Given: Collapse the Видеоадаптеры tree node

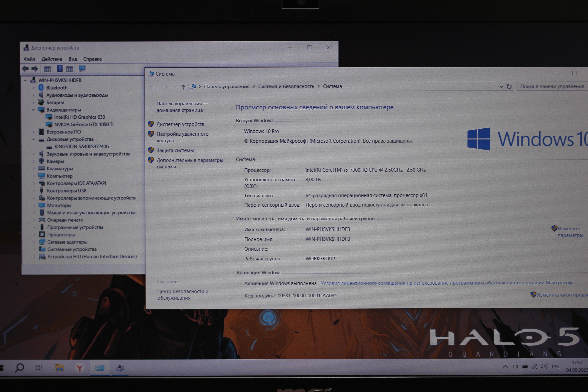Looking at the screenshot, I should point(33,110).
